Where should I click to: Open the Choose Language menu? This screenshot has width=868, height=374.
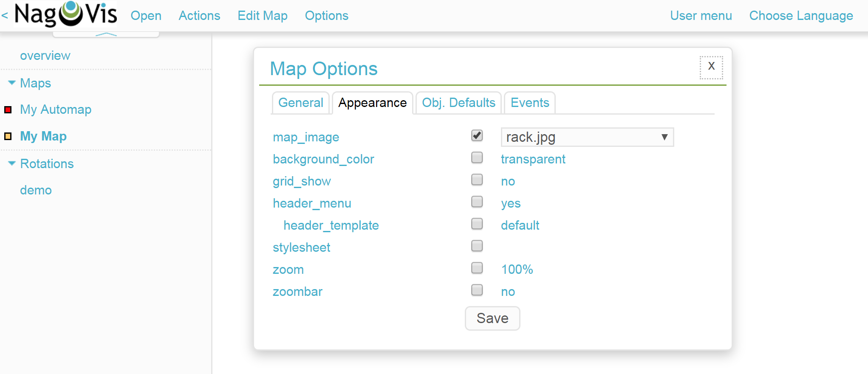point(801,16)
